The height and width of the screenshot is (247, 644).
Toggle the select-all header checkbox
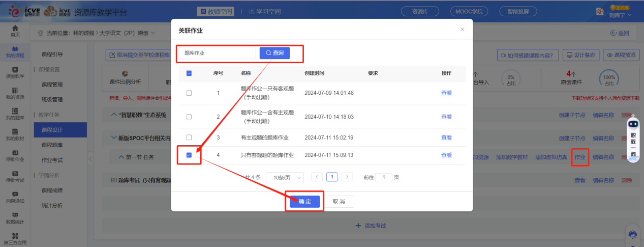point(189,73)
